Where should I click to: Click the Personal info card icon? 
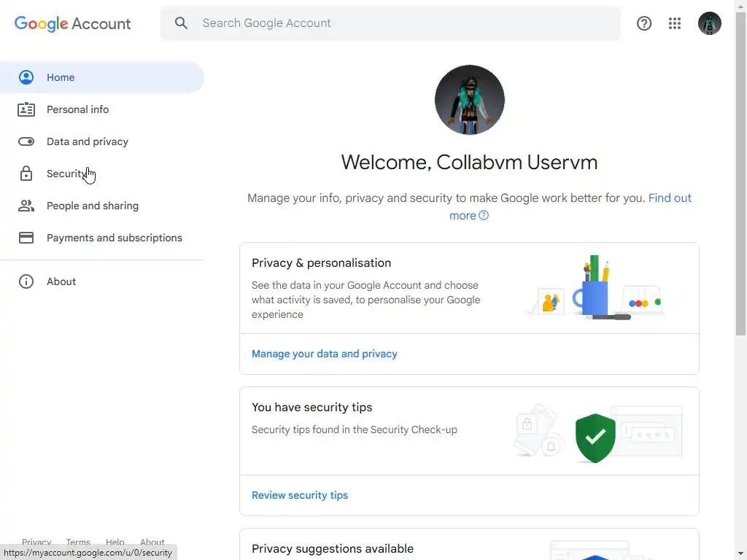coord(26,109)
